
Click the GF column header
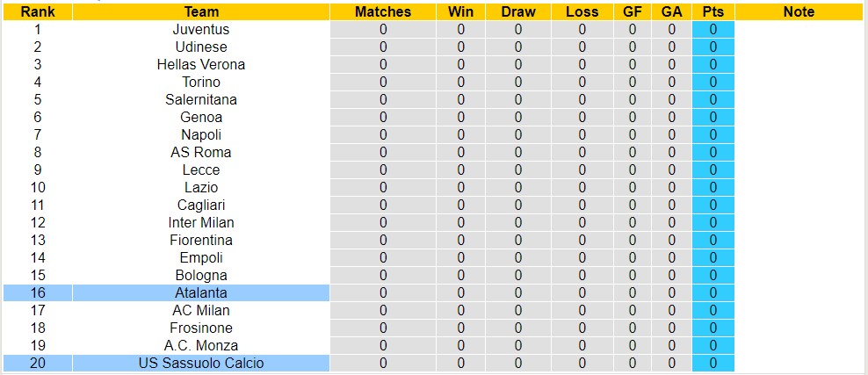click(x=632, y=11)
